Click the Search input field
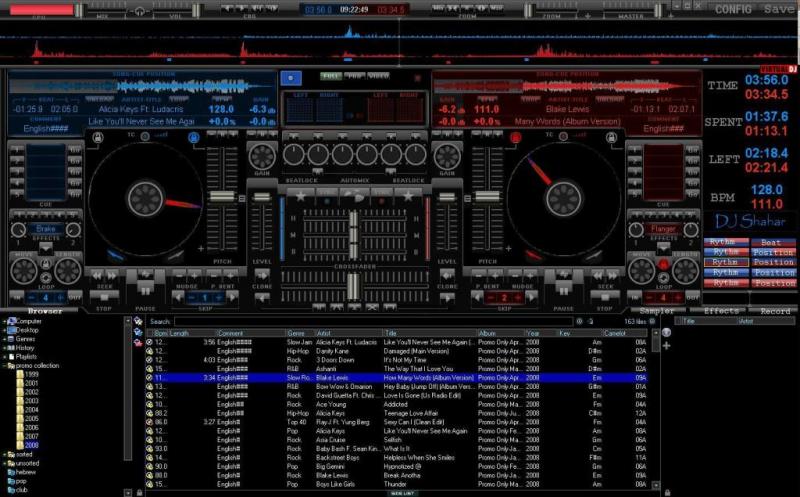The width and height of the screenshot is (800, 497). tap(373, 321)
